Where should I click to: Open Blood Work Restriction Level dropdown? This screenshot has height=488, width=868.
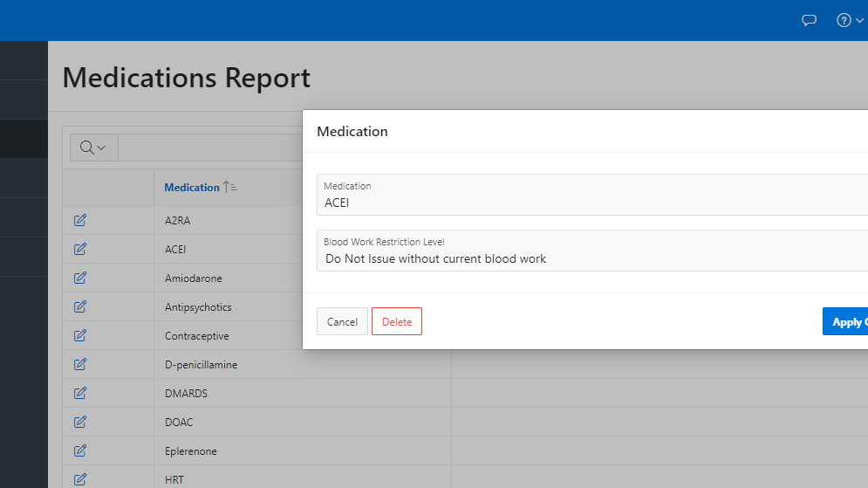coord(593,258)
